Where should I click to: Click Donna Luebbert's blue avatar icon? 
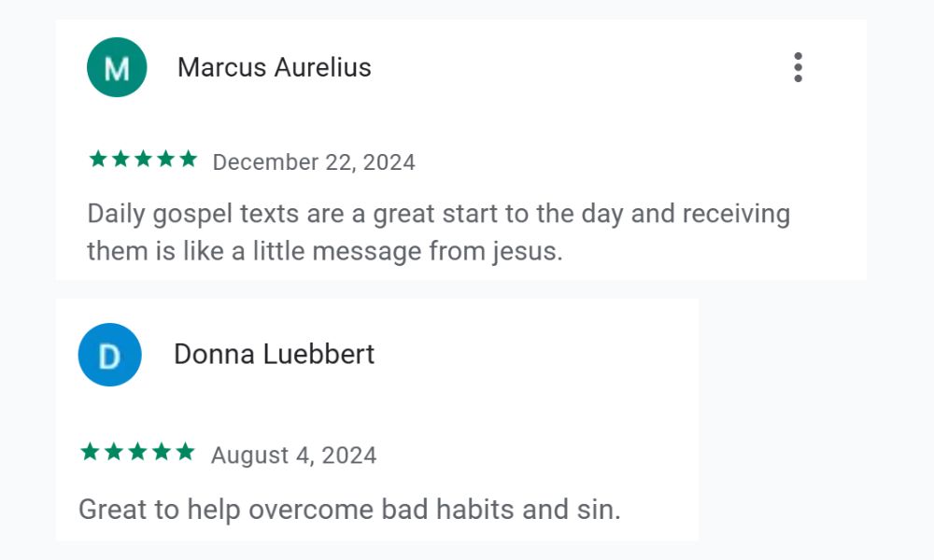pos(109,355)
